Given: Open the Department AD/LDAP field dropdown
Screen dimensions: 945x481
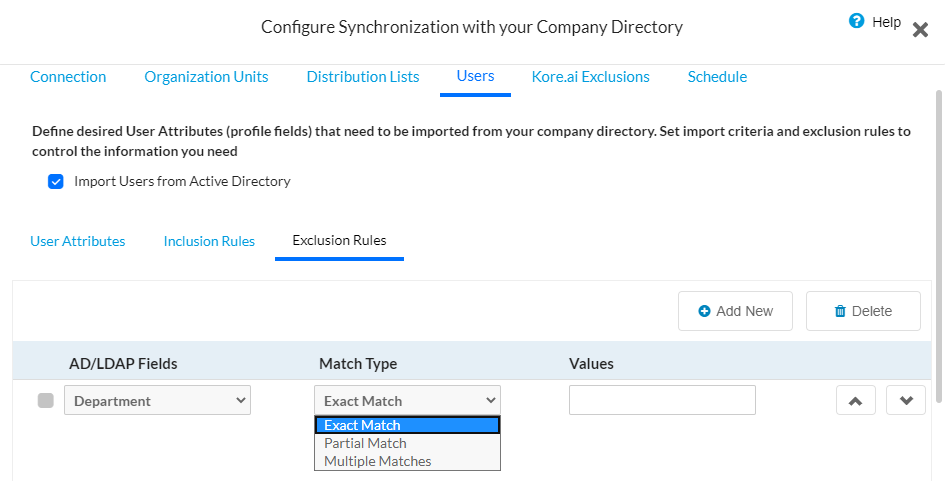Looking at the screenshot, I should tap(157, 400).
